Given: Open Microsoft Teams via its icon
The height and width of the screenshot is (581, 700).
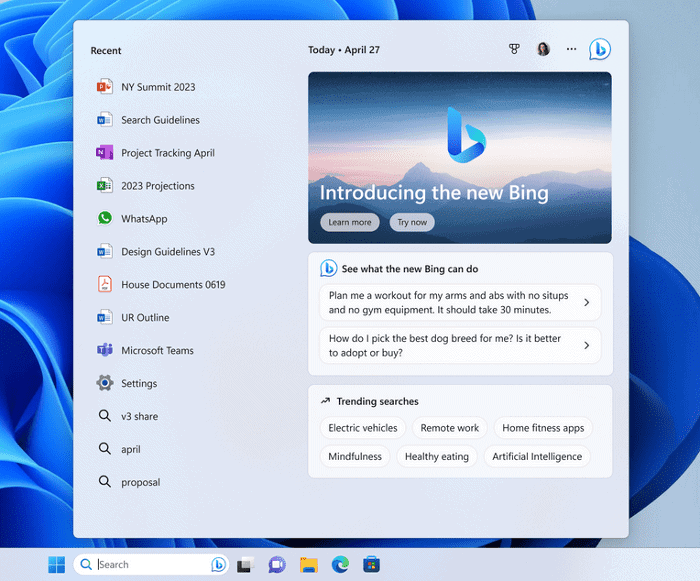Looking at the screenshot, I should click(105, 350).
